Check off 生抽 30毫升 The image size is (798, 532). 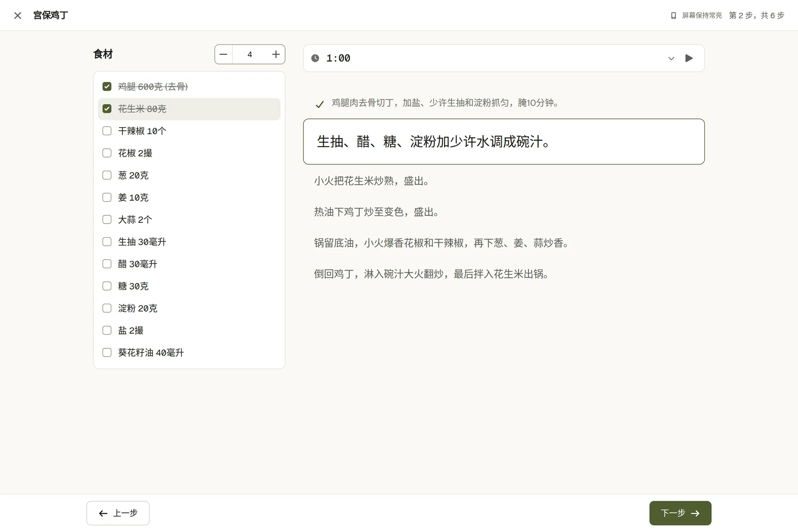tap(107, 241)
